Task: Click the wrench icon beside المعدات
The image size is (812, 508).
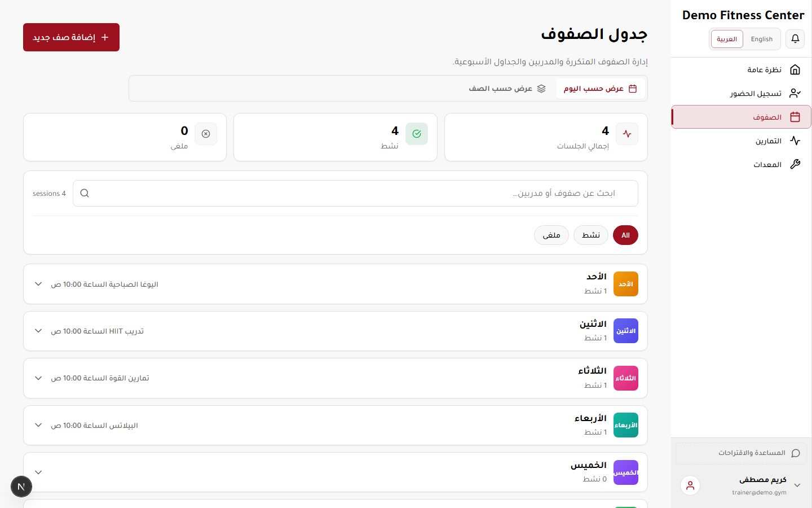Action: [x=795, y=164]
